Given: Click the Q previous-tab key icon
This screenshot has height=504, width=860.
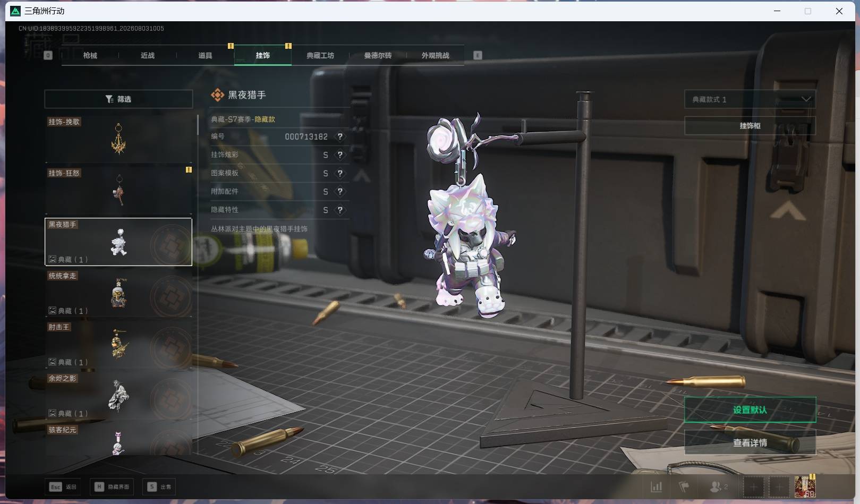Looking at the screenshot, I should pyautogui.click(x=48, y=55).
